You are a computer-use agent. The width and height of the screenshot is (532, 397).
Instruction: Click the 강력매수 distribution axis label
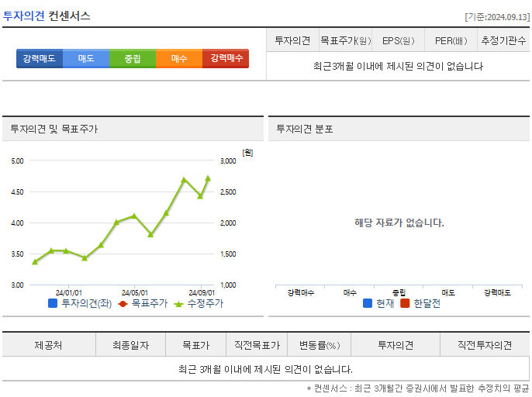(x=301, y=292)
